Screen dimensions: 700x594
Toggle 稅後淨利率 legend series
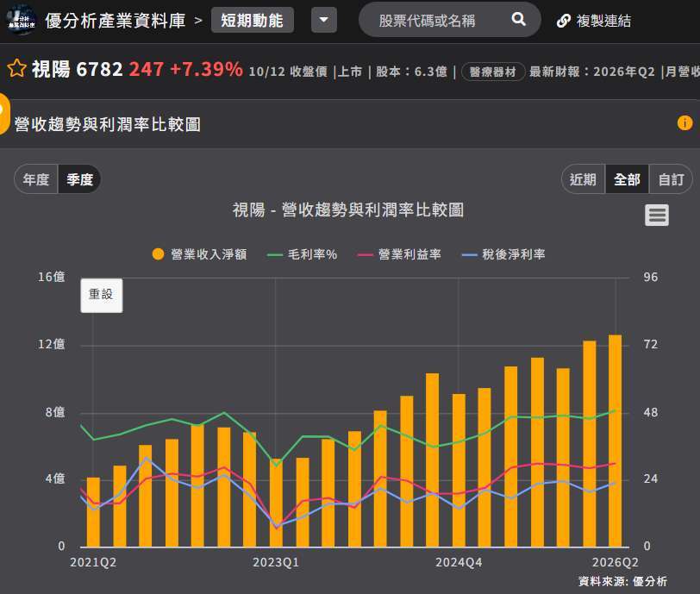503,254
